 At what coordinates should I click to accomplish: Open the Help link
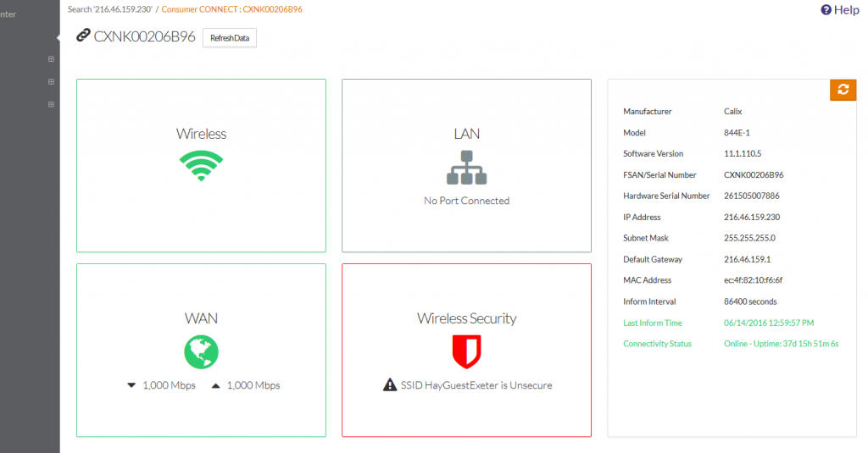pos(846,10)
